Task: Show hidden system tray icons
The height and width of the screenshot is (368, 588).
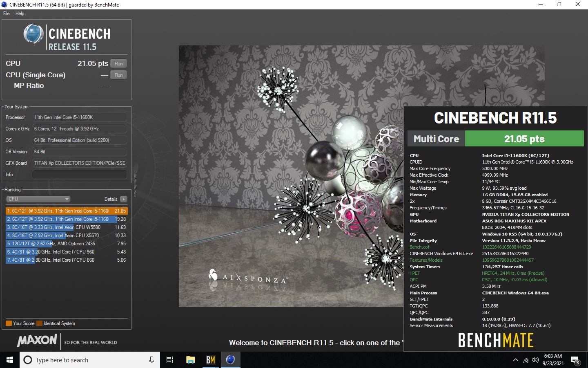Action: 515,360
